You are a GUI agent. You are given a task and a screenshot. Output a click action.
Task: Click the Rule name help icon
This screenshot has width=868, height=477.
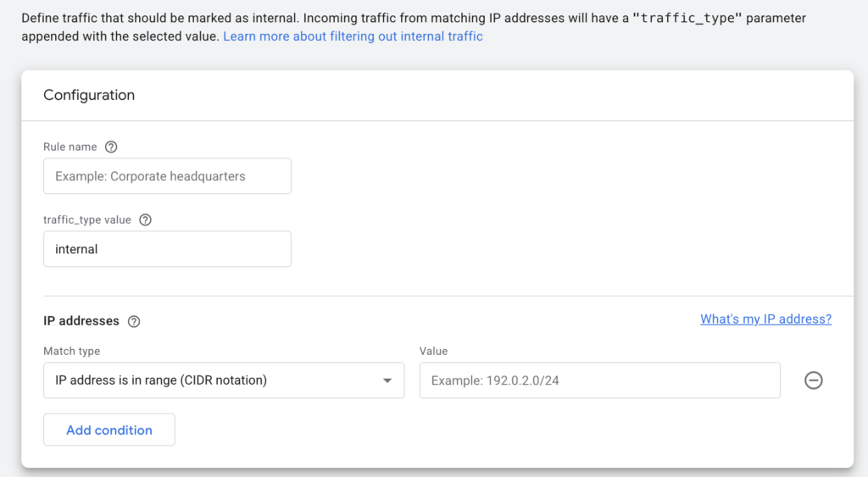(x=111, y=147)
